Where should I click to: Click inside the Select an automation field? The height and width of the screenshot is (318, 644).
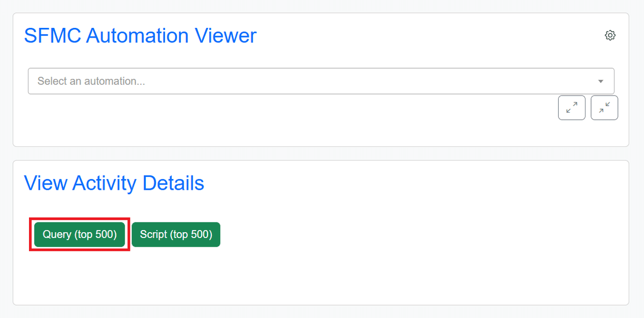click(x=215, y=81)
